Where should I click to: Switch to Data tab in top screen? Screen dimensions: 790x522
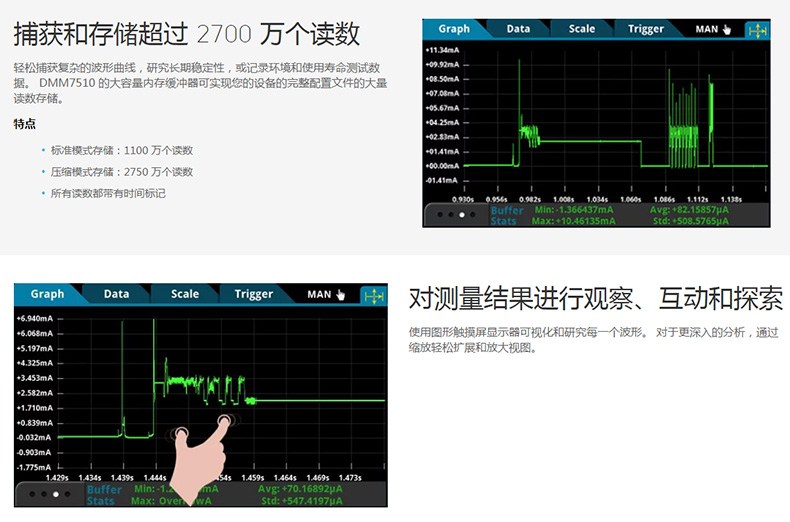click(518, 29)
